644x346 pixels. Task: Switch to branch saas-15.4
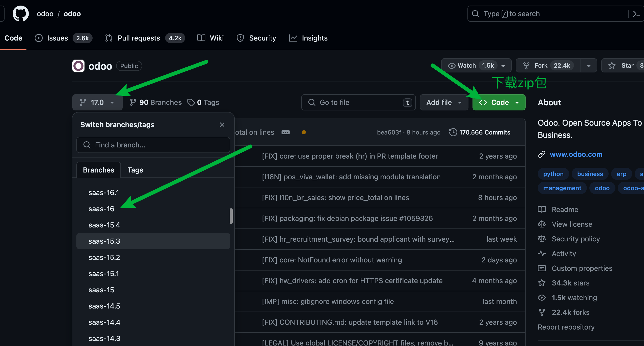153,225
